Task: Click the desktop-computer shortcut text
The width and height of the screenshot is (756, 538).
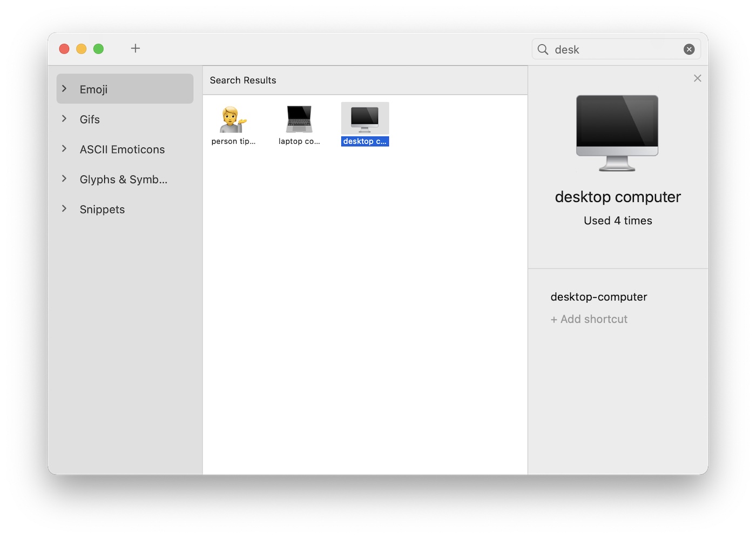Action: pyautogui.click(x=598, y=297)
